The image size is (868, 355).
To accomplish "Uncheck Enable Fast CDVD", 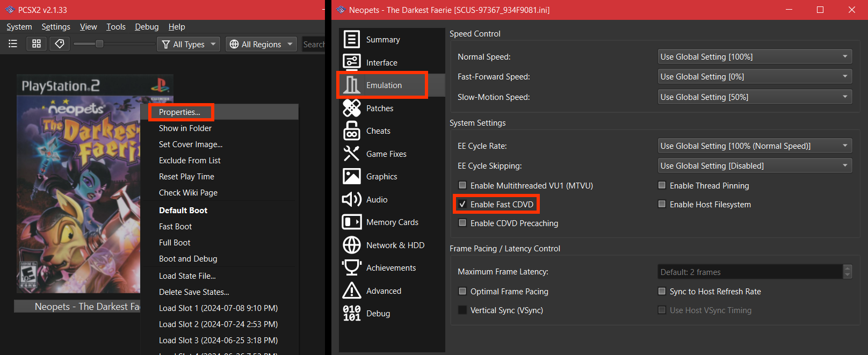I will tap(462, 204).
